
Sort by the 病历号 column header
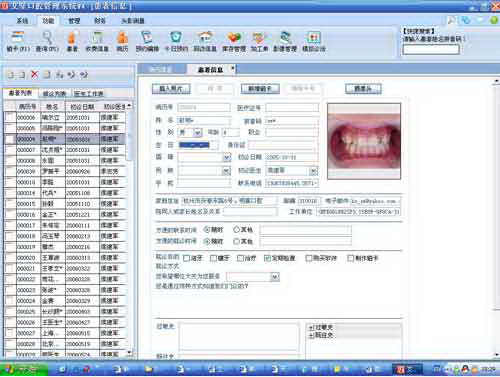point(27,107)
